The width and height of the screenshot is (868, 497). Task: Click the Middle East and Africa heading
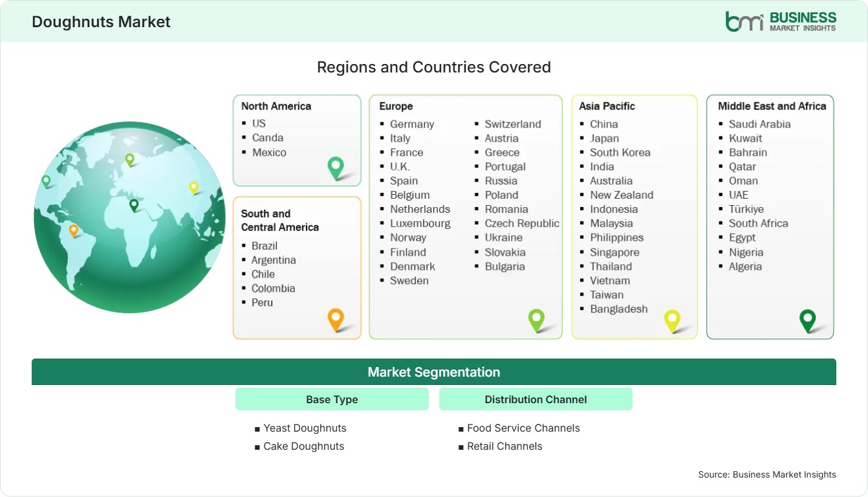pyautogui.click(x=772, y=106)
